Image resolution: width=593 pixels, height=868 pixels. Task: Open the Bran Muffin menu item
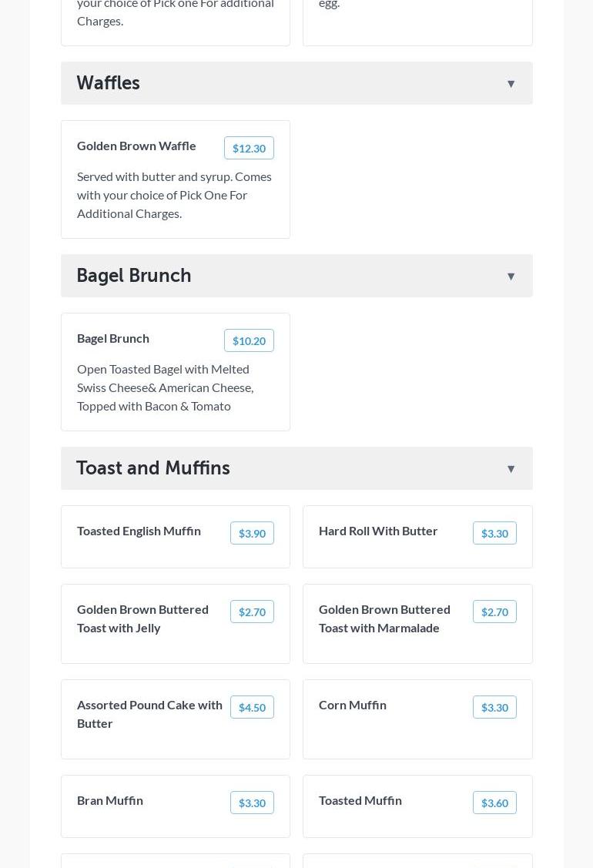(x=110, y=800)
